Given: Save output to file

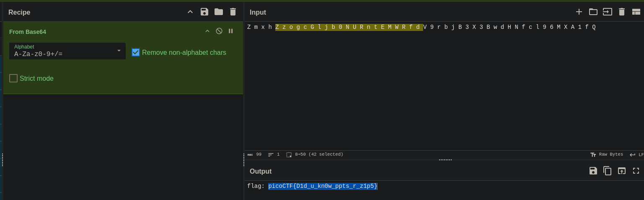Looking at the screenshot, I should 593,171.
